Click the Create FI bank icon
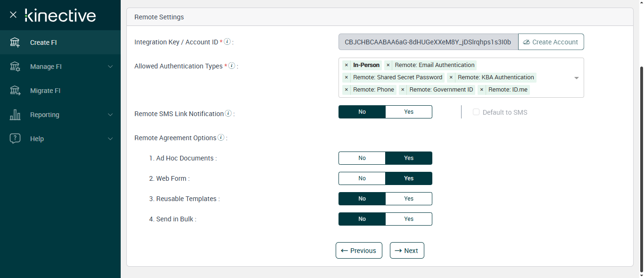This screenshot has width=644, height=278. point(15,42)
